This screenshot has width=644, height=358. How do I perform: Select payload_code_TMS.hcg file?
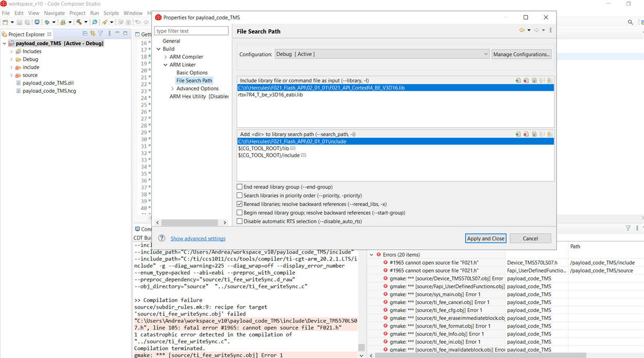[x=49, y=91]
